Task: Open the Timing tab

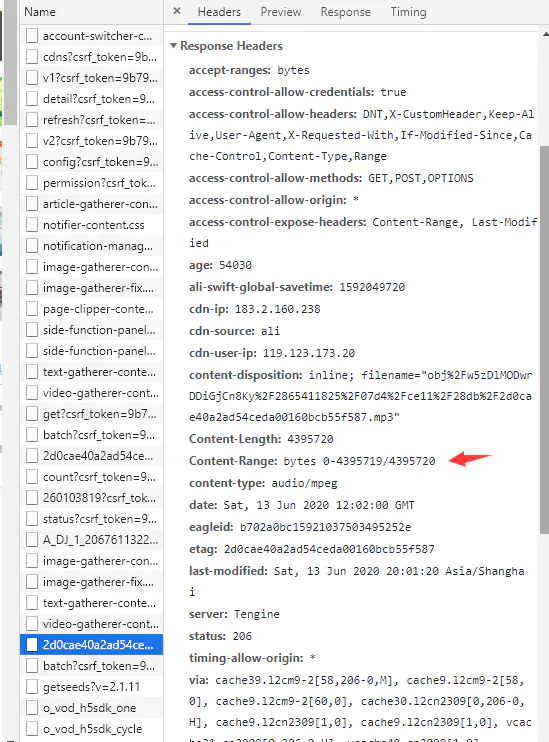Action: click(x=408, y=12)
